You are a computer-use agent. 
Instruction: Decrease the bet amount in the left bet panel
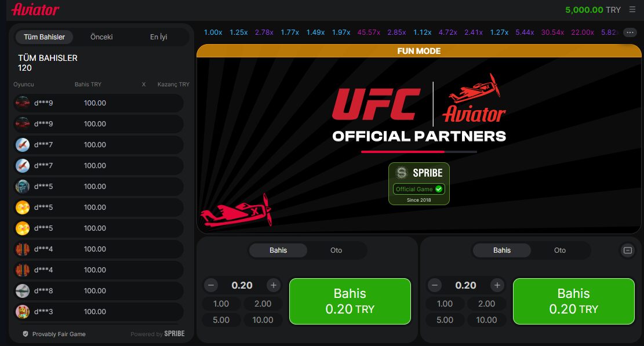[x=211, y=285]
